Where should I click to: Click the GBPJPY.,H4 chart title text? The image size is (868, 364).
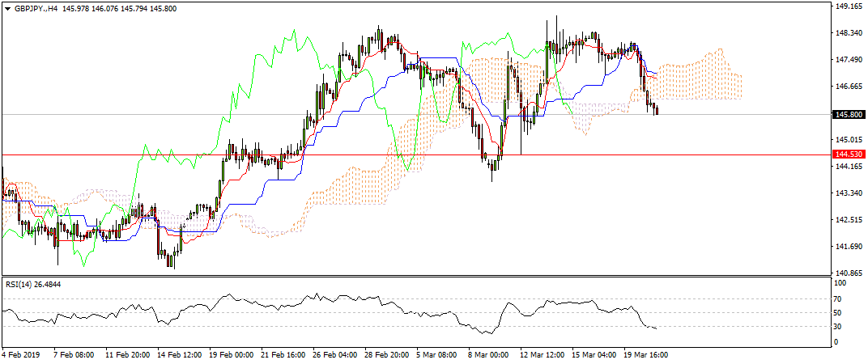36,9
